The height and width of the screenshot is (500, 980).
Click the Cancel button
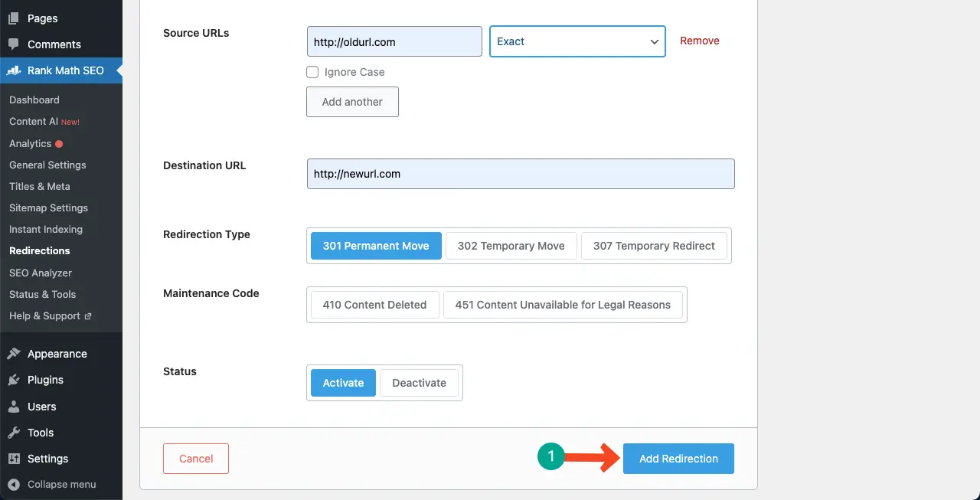(x=196, y=459)
